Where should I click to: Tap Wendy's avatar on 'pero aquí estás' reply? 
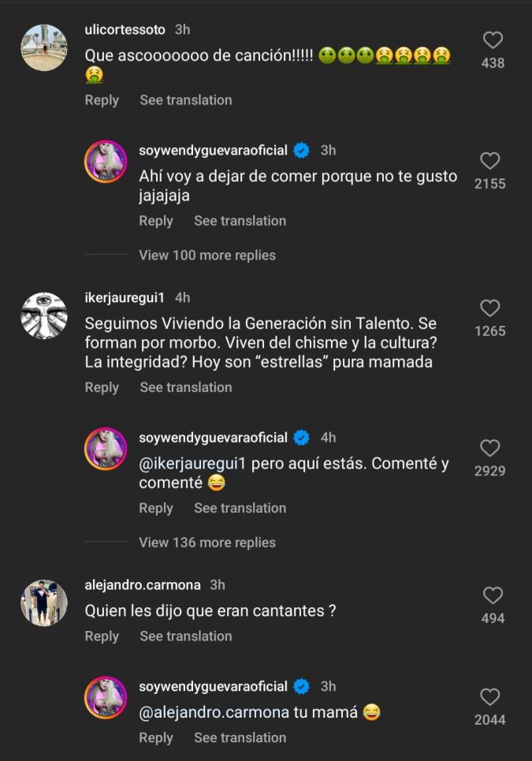click(x=106, y=450)
